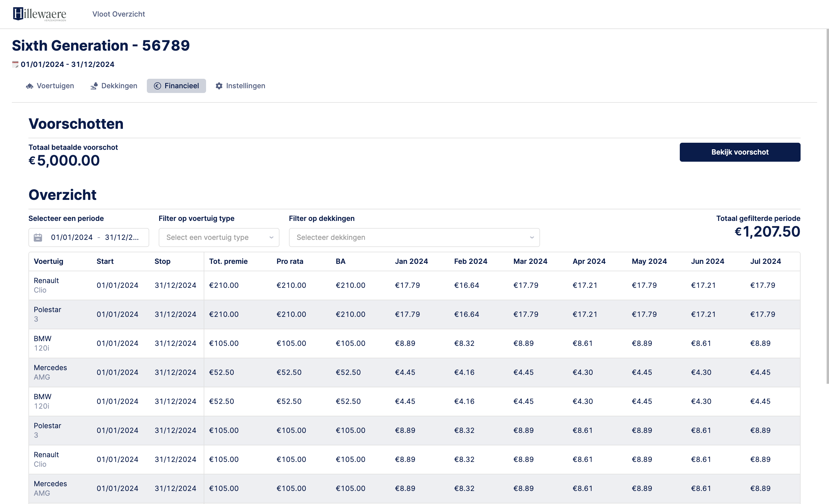Switch to the Dekkingen tab
The height and width of the screenshot is (504, 829).
114,86
